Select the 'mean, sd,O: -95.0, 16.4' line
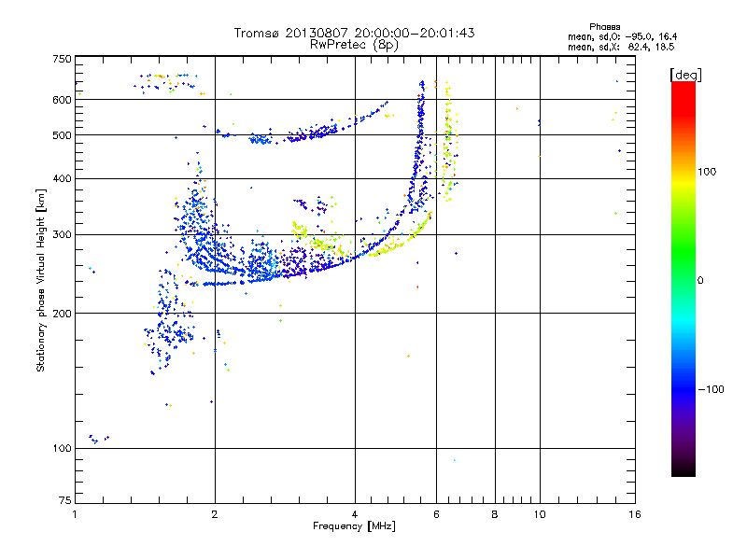The height and width of the screenshot is (560, 747). pos(622,37)
